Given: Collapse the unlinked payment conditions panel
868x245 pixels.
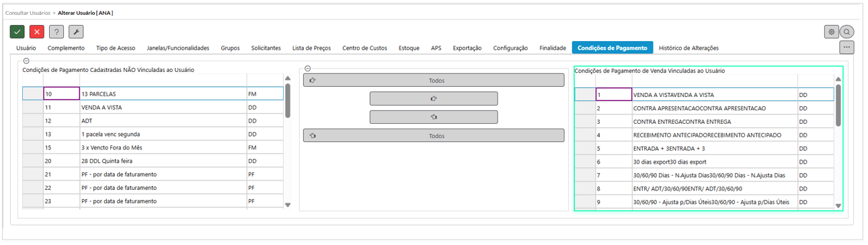Looking at the screenshot, I should (x=26, y=61).
